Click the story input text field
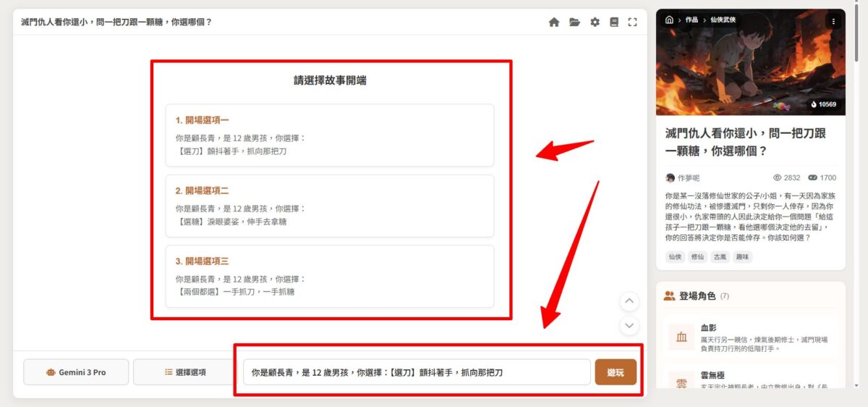This screenshot has width=868, height=407. click(417, 372)
